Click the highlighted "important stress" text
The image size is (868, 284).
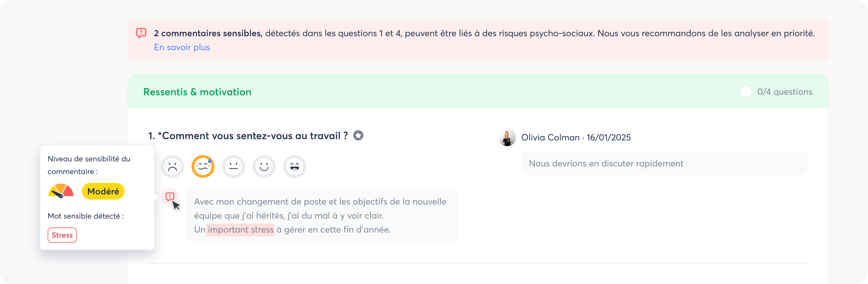click(x=241, y=230)
